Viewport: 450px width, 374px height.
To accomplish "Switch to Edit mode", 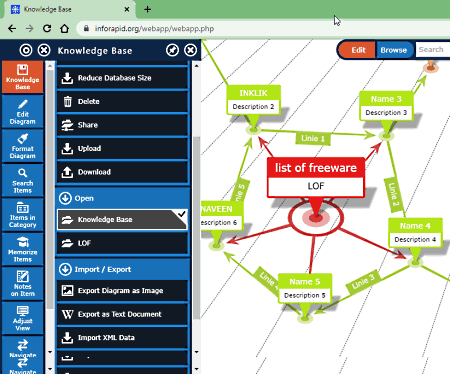I will point(358,50).
